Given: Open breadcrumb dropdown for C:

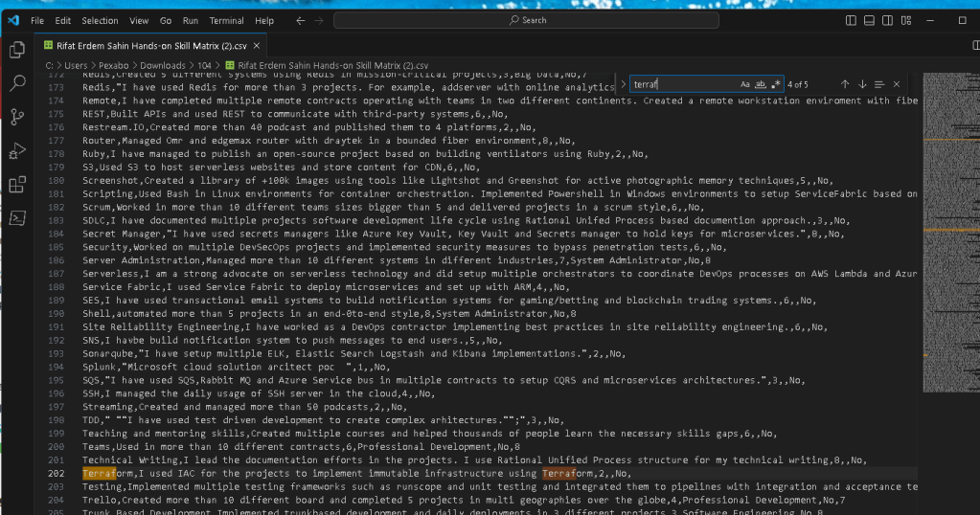Looking at the screenshot, I should 50,65.
